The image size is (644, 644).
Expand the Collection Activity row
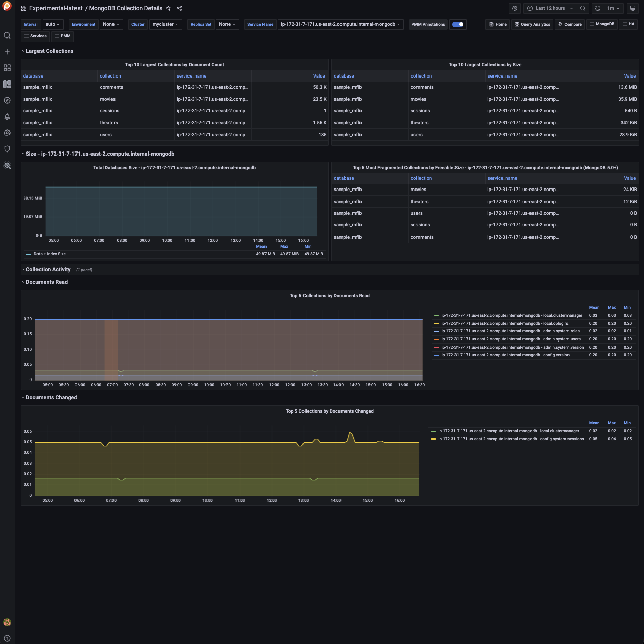click(x=48, y=270)
